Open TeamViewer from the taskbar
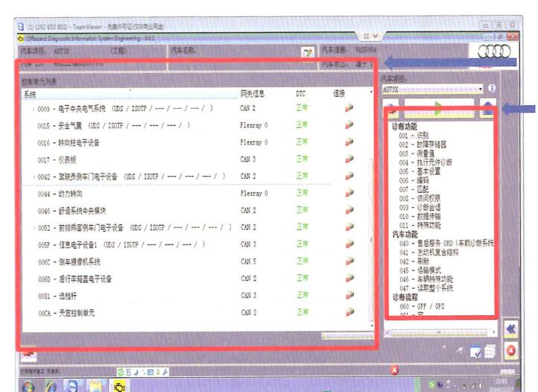Screen dimensions: 538x392 click(x=73, y=387)
